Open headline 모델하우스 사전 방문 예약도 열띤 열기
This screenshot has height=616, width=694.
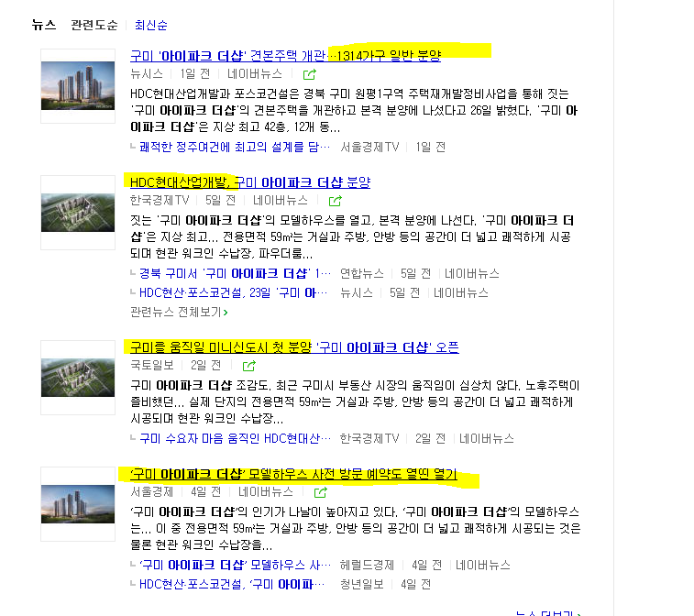[293, 474]
